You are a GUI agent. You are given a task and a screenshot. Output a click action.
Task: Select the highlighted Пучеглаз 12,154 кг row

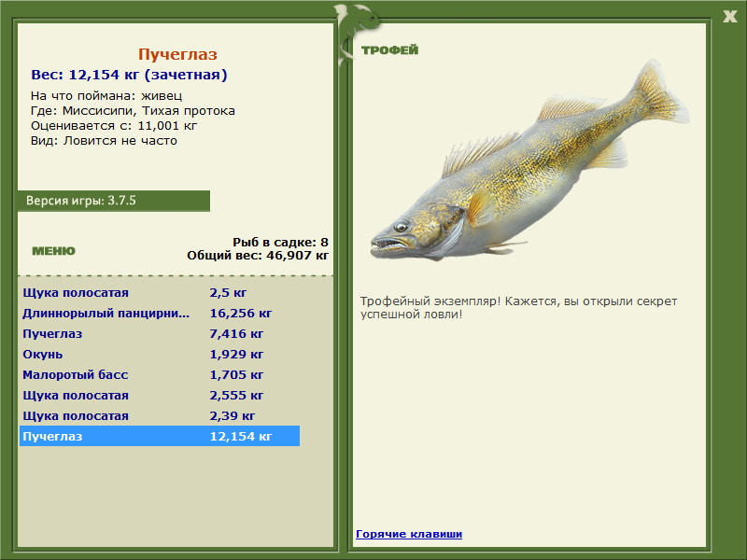tap(160, 436)
